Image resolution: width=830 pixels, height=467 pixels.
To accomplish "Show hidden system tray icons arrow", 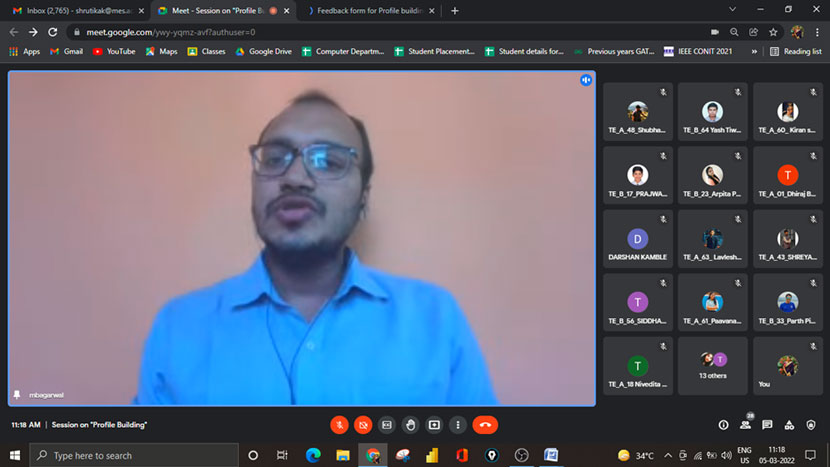I will pyautogui.click(x=668, y=455).
